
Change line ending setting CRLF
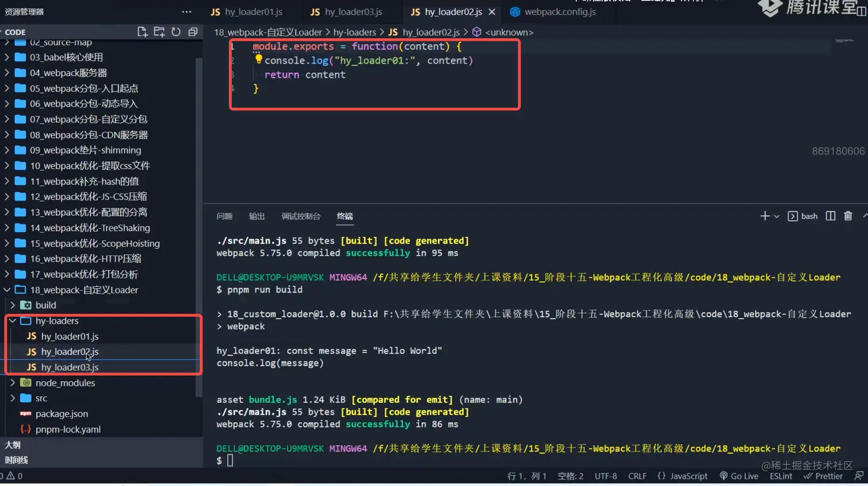coord(637,476)
